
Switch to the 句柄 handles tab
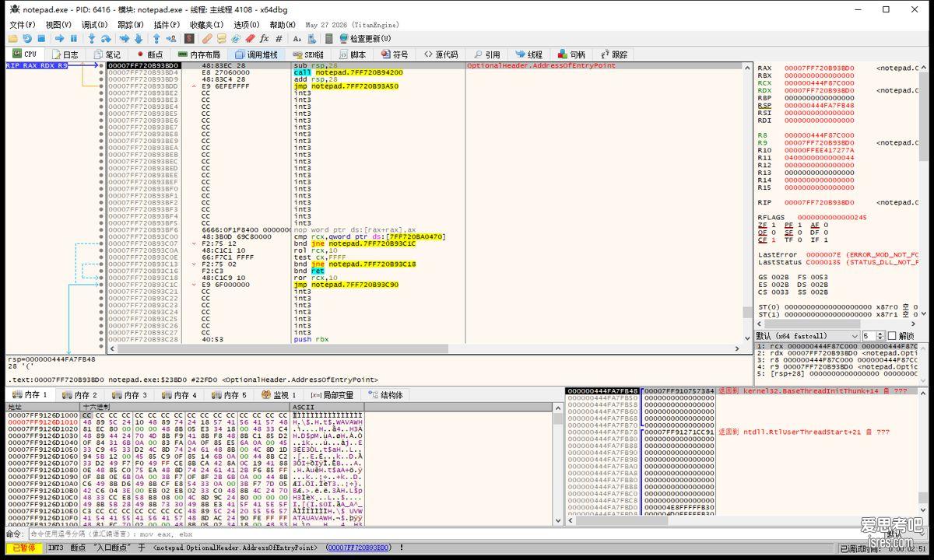click(x=571, y=54)
